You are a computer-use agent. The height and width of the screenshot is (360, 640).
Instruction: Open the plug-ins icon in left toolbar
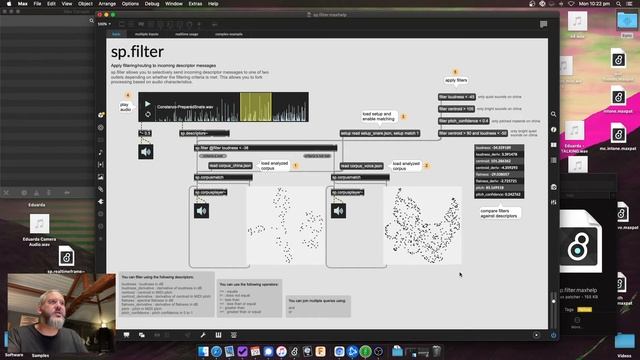(x=101, y=202)
